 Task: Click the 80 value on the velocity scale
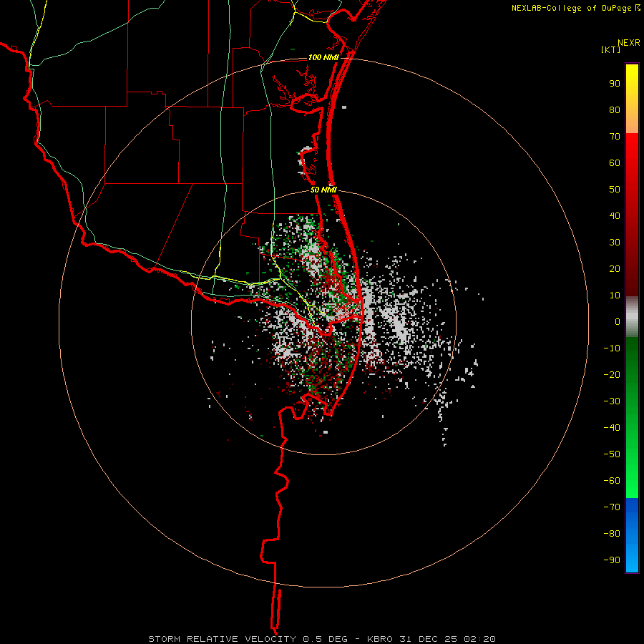[615, 109]
